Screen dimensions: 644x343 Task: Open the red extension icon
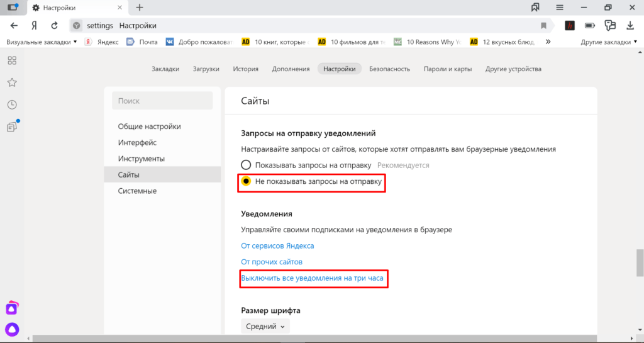[570, 25]
